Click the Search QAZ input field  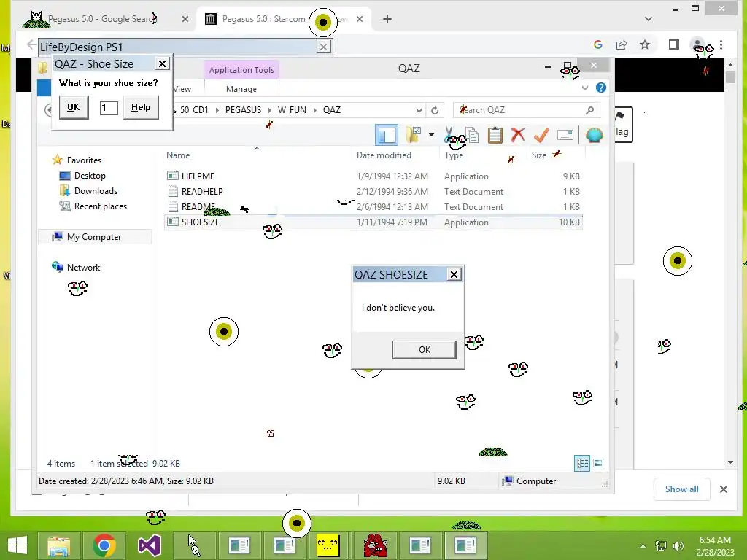(x=527, y=110)
